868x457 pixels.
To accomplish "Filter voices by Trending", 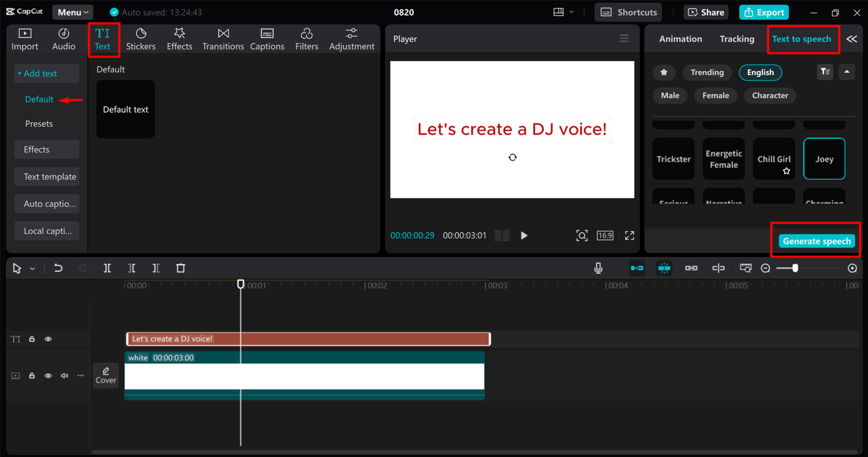I will [707, 73].
